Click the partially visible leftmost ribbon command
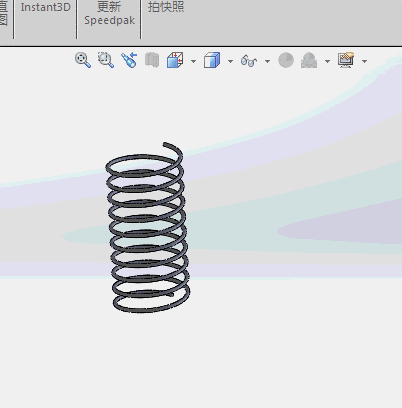This screenshot has height=408, width=402. click(3, 13)
